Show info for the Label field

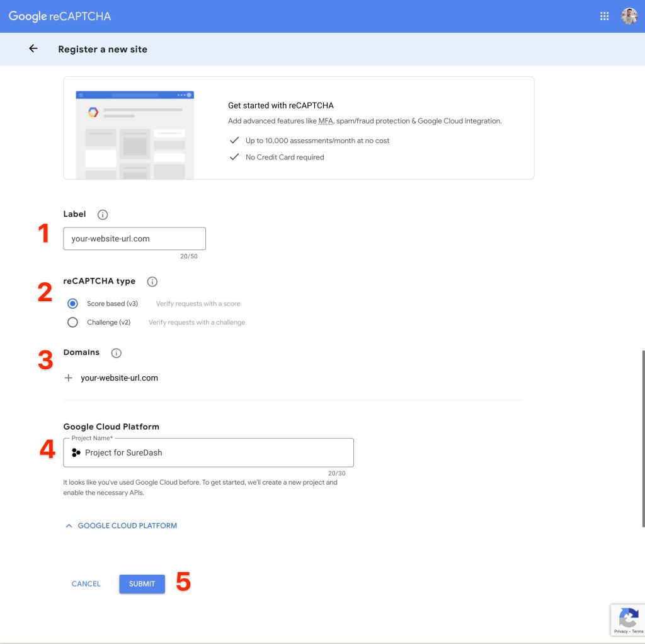click(x=103, y=214)
